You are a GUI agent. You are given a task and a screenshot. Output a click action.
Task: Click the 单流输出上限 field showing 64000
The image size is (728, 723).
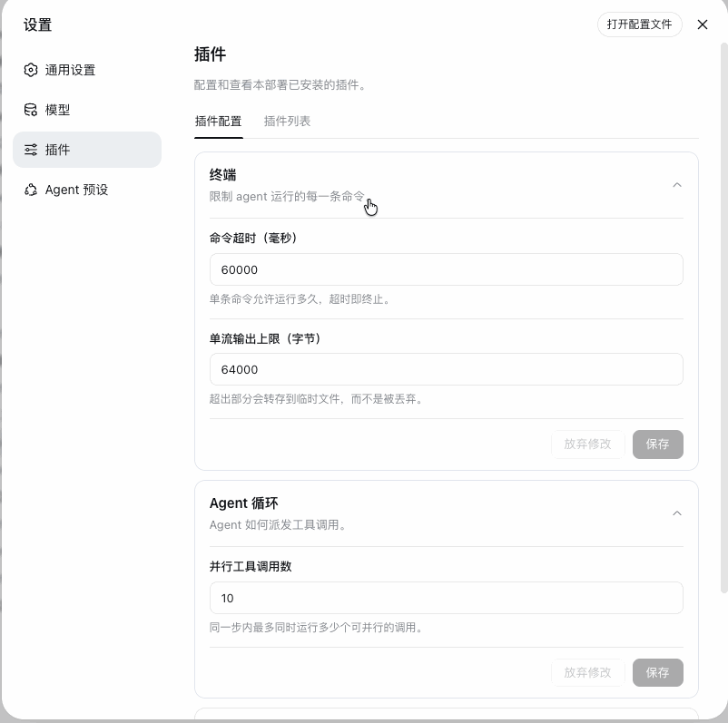coord(446,369)
